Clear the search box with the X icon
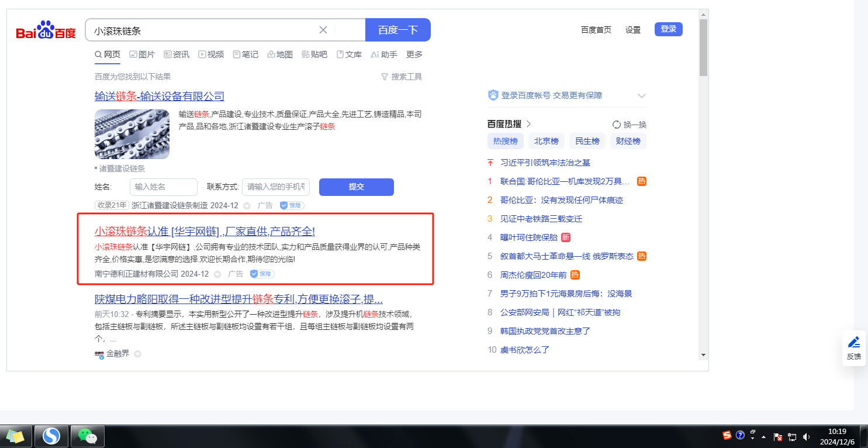Image resolution: width=868 pixels, height=448 pixels. click(323, 30)
